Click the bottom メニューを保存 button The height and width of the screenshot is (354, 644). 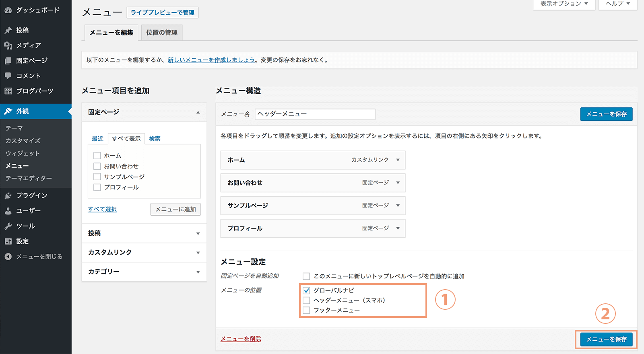(x=606, y=340)
